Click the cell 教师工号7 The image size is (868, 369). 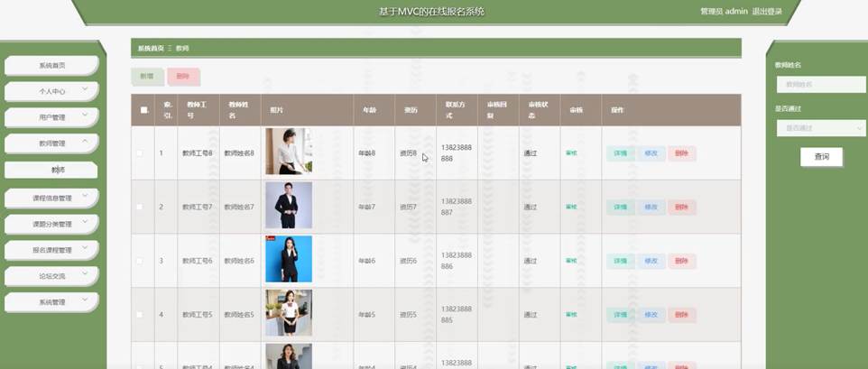click(198, 207)
